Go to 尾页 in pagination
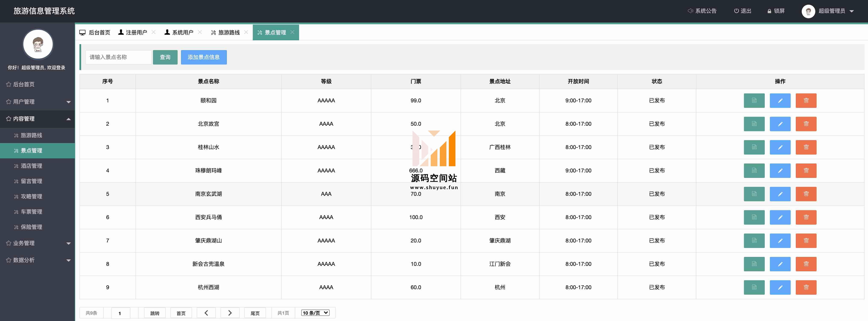The width and height of the screenshot is (868, 321). [255, 313]
